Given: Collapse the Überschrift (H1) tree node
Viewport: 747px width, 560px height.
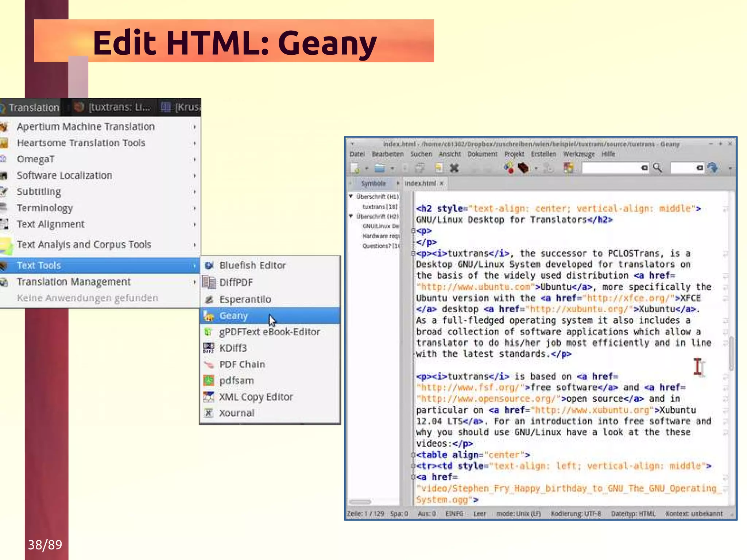Looking at the screenshot, I should click(351, 196).
